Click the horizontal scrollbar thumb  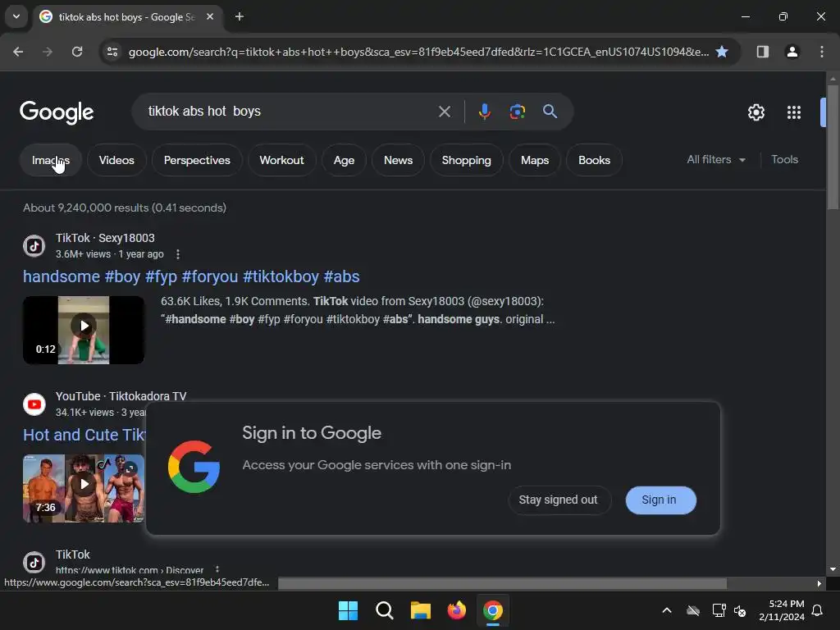[503, 583]
